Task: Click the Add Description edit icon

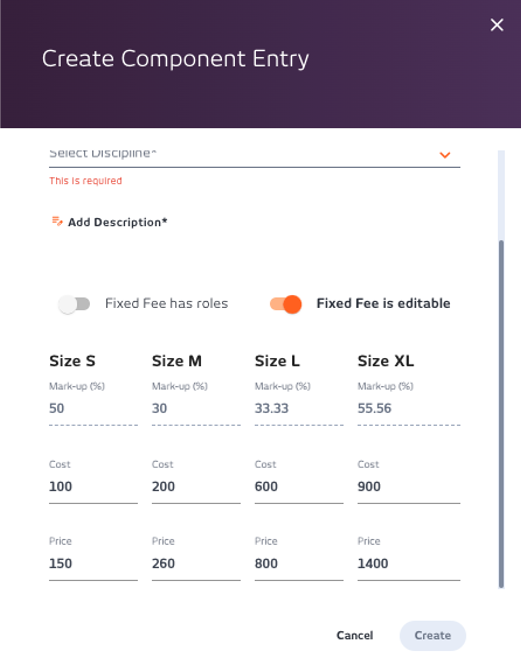Action: 57,221
